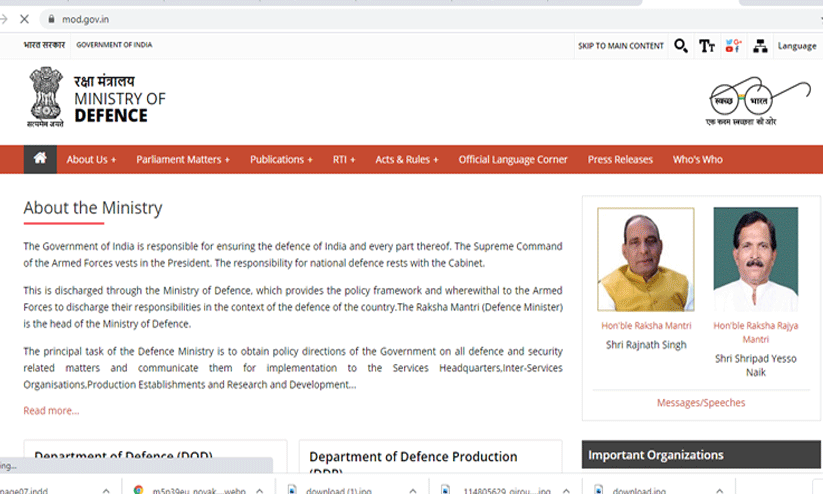823x494 pixels.
Task: Open the sitemap icon
Action: [760, 46]
